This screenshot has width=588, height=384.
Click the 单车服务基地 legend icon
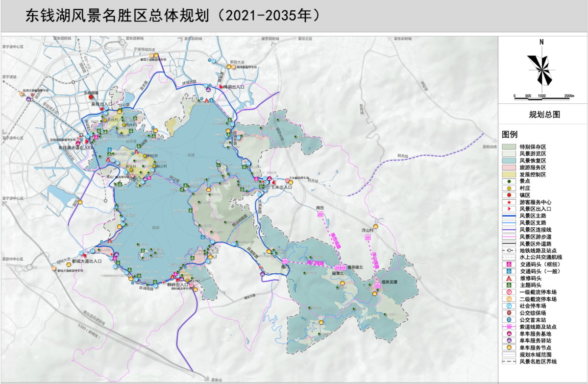click(x=509, y=334)
